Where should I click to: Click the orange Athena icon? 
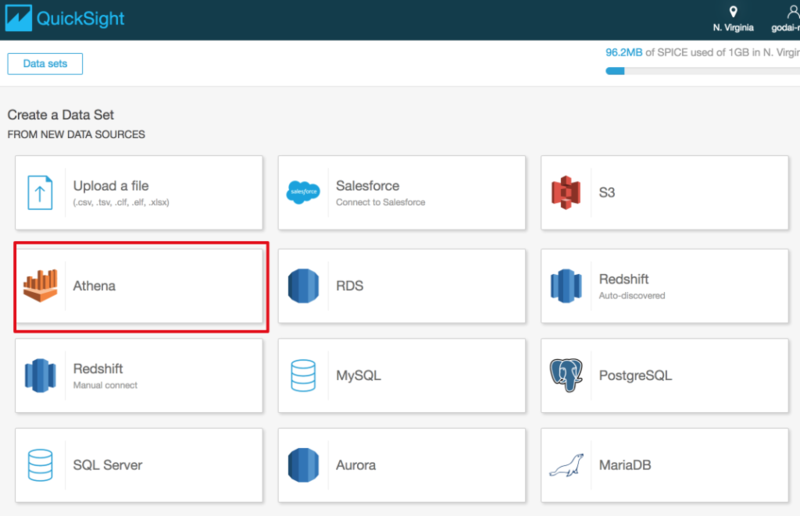[x=40, y=286]
